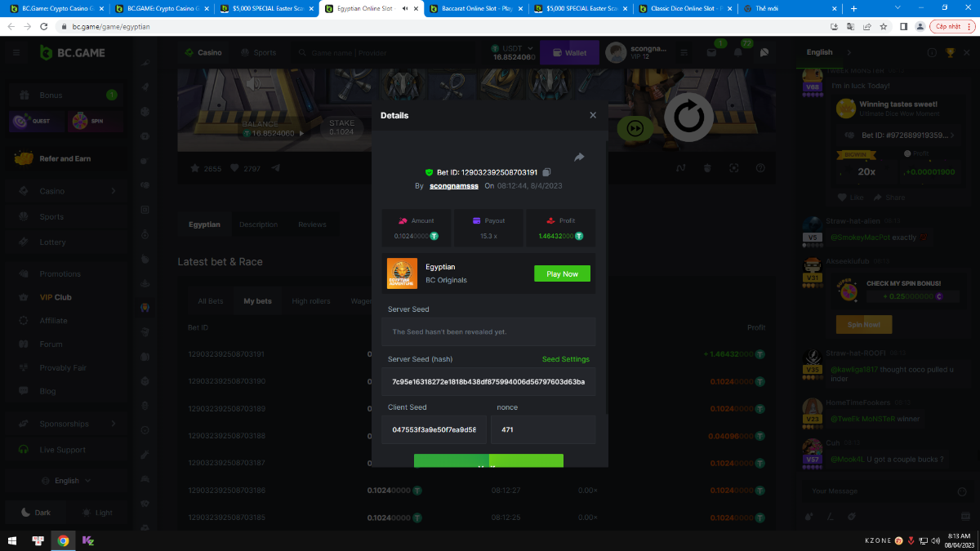Viewport: 980px width, 551px height.
Task: Expand the Casino sidebar submenu
Action: pos(113,191)
